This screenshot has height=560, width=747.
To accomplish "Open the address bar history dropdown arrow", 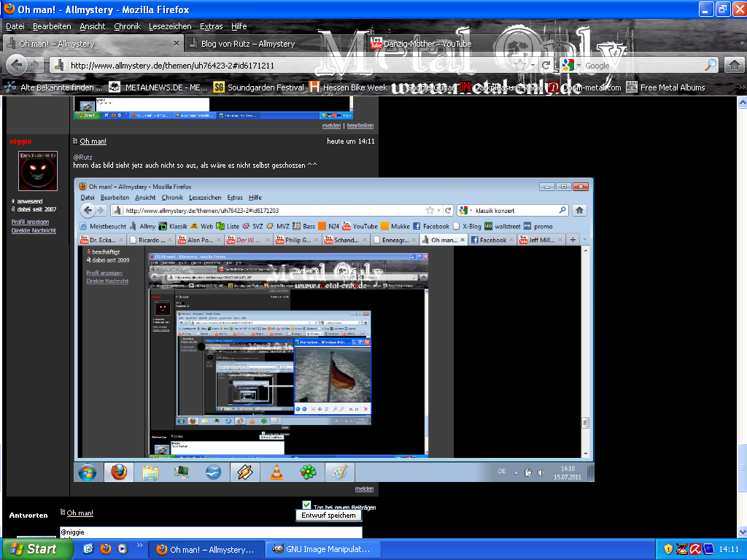I will (533, 65).
